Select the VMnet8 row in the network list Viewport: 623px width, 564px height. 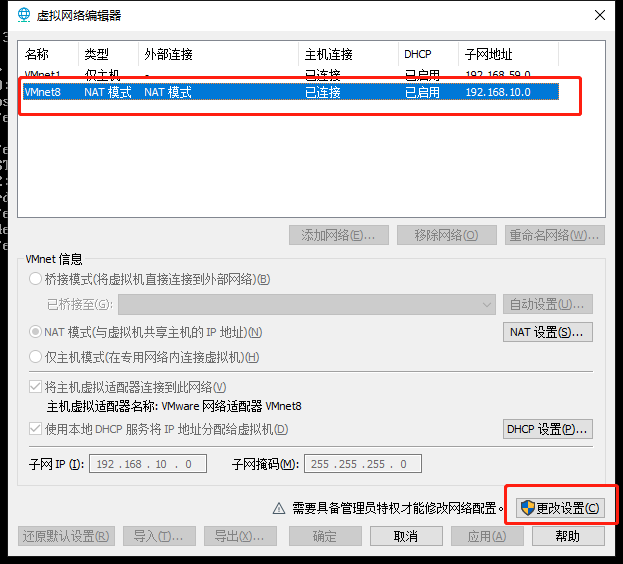click(290, 92)
